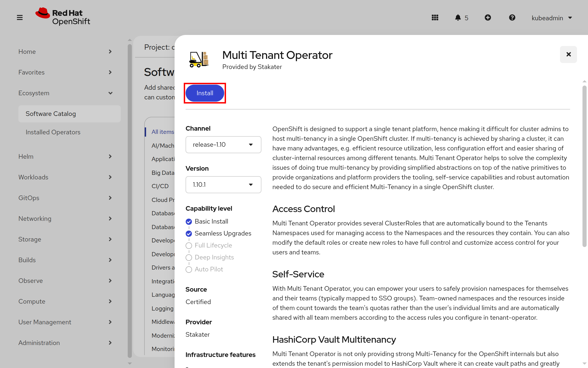The image size is (588, 368).
Task: Click the 'Certified' source value
Action: (198, 302)
